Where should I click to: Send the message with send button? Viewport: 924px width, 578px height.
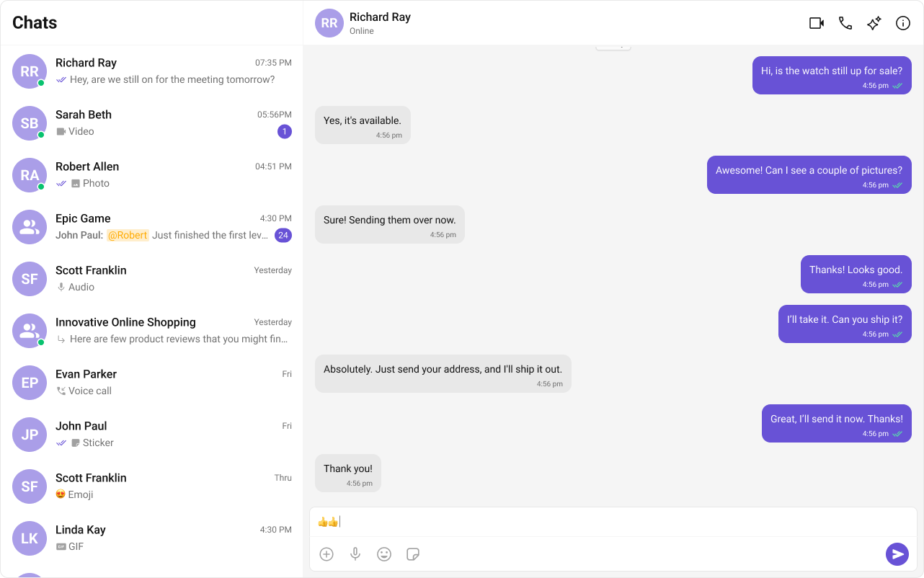tap(897, 554)
